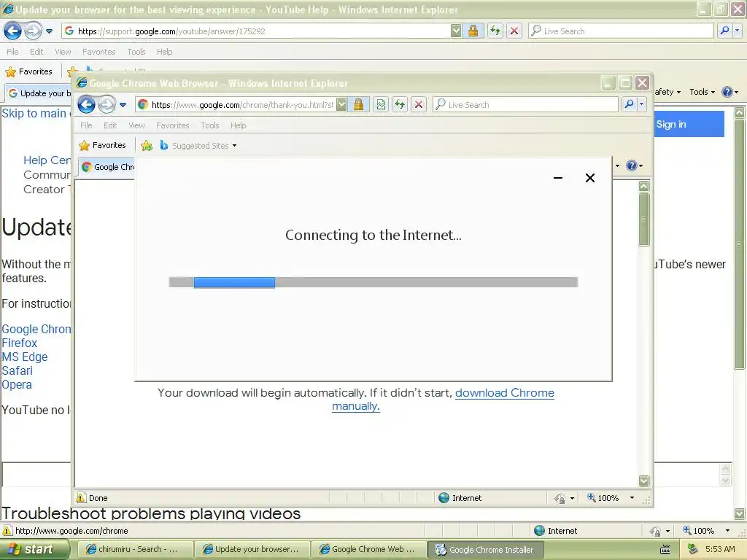The image size is (747, 560).
Task: Open search provider dropdown in Chrome window
Action: point(642,104)
